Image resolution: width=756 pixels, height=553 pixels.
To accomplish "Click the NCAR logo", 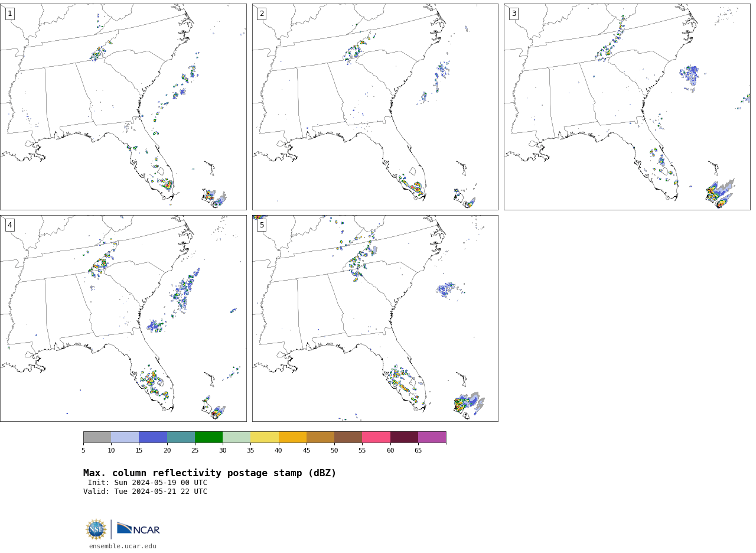I will [138, 529].
